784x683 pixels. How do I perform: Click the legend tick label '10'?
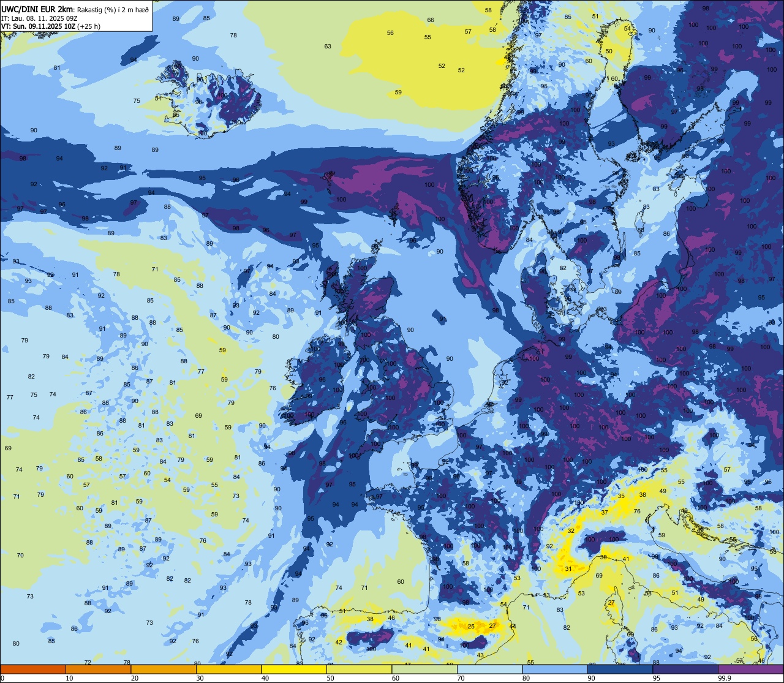tap(69, 678)
